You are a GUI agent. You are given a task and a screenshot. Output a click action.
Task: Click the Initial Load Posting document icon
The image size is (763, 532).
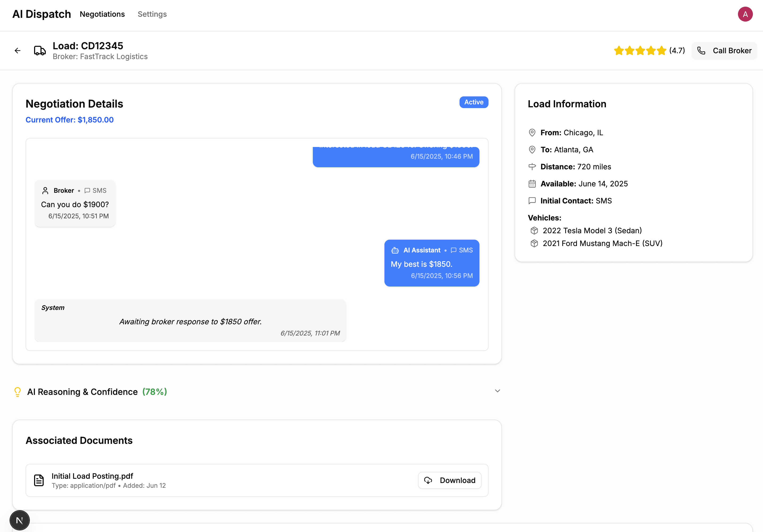pyautogui.click(x=39, y=480)
